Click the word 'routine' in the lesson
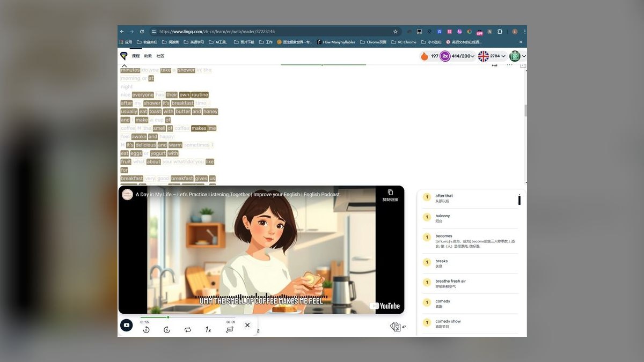This screenshot has height=362, width=644. (200, 95)
